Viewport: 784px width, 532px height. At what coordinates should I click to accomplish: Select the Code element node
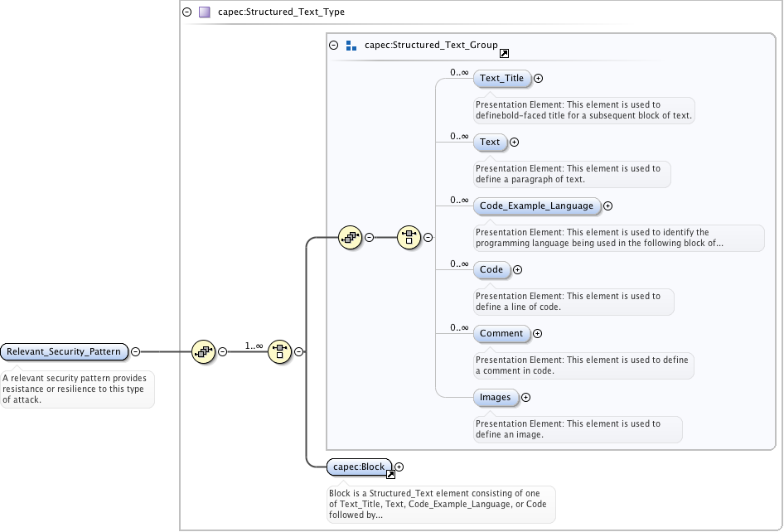(x=491, y=270)
